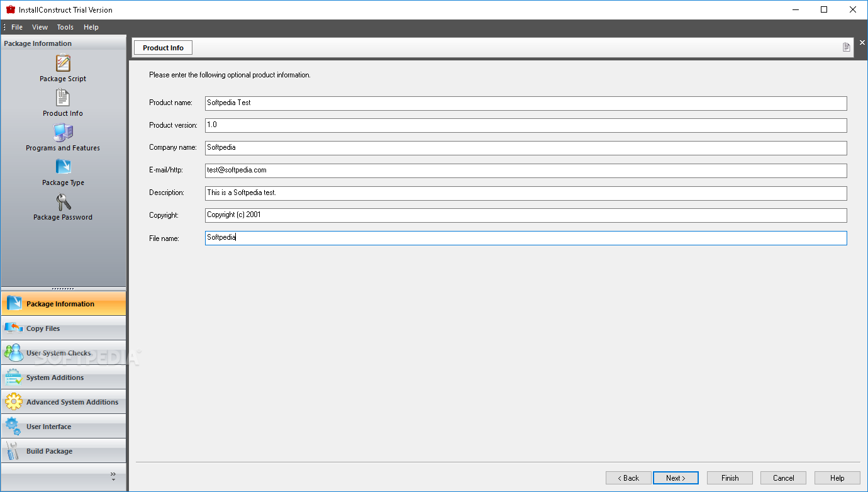
Task: Click the document icon beside tab bar
Action: tap(847, 47)
